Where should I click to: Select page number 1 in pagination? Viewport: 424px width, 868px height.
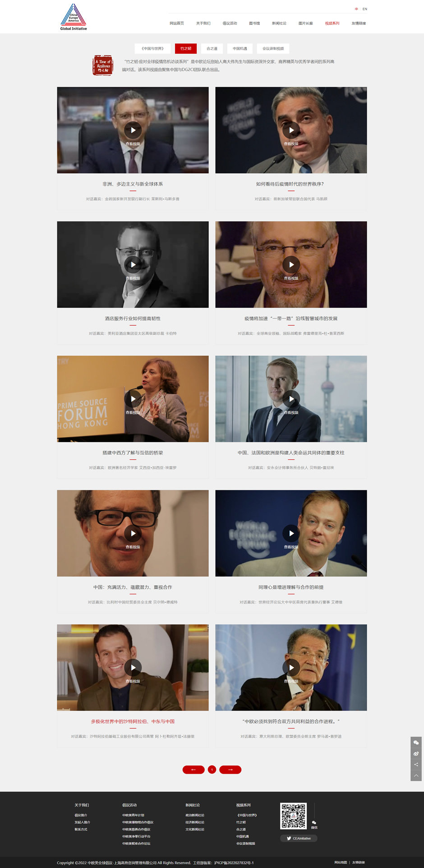click(212, 770)
